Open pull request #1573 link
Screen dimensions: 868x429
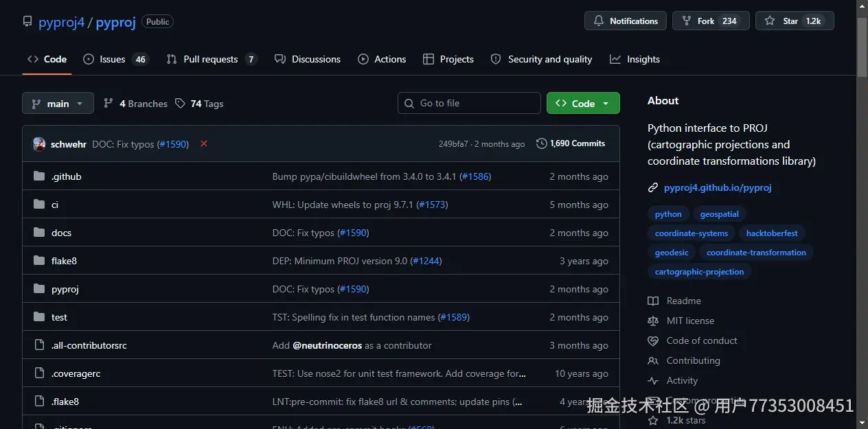click(x=432, y=205)
